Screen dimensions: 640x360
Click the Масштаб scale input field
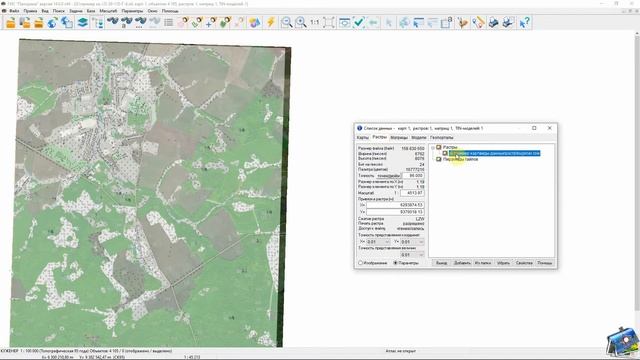[x=412, y=193]
